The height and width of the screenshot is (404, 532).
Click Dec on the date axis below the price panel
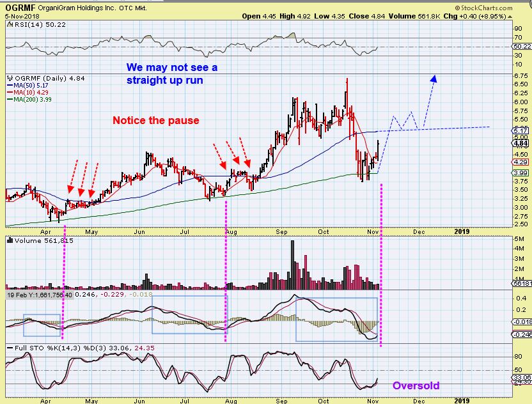(x=419, y=232)
